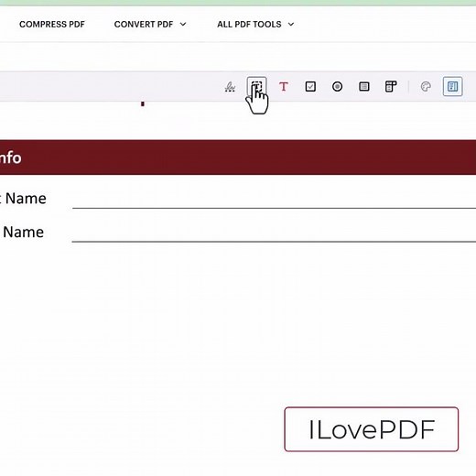Choose the red T text tool
The height and width of the screenshot is (476, 476).
[284, 87]
